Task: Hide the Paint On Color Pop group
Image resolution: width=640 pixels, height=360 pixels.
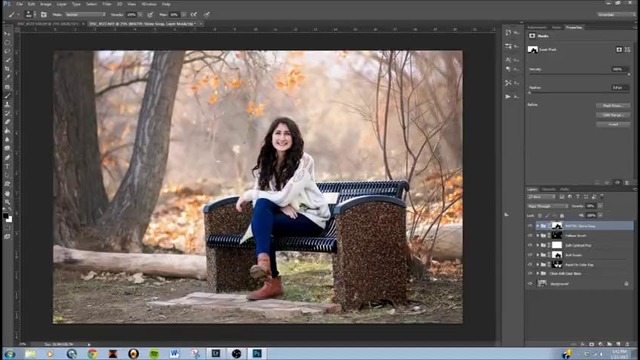Action: coord(530,264)
